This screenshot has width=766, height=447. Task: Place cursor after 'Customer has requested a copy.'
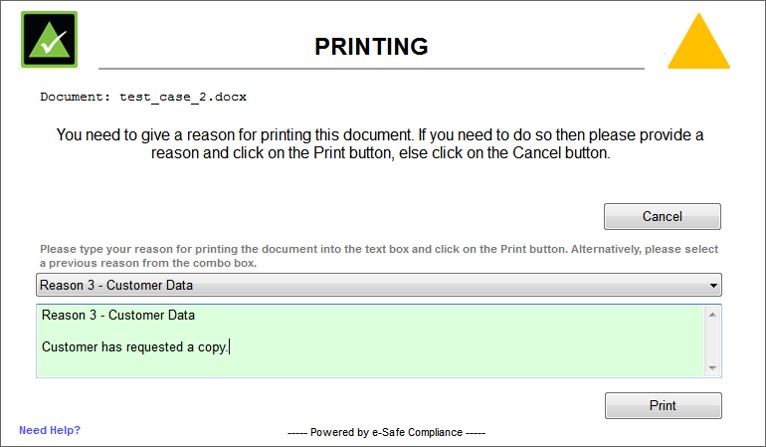click(x=229, y=348)
